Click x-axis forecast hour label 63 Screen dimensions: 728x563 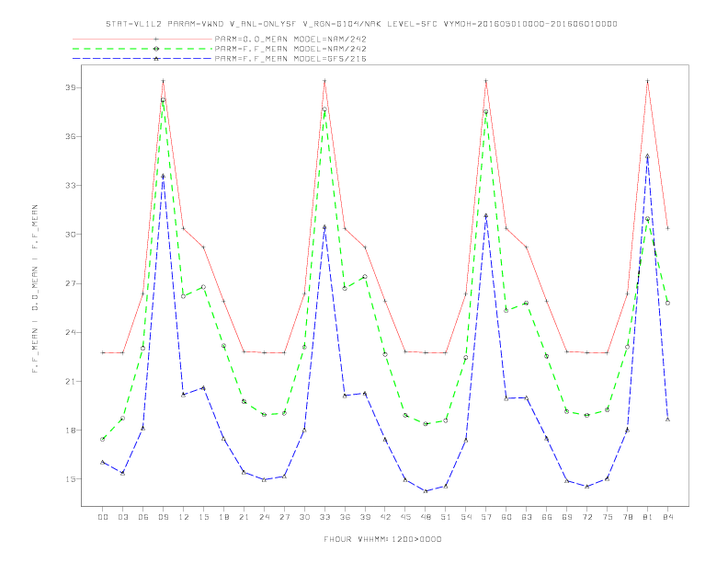click(x=526, y=517)
